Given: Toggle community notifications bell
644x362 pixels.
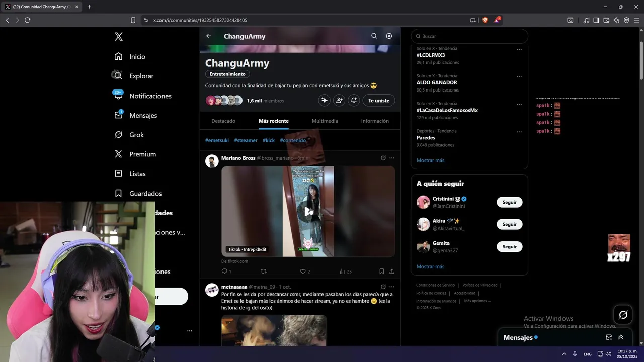Looking at the screenshot, I should [x=354, y=100].
